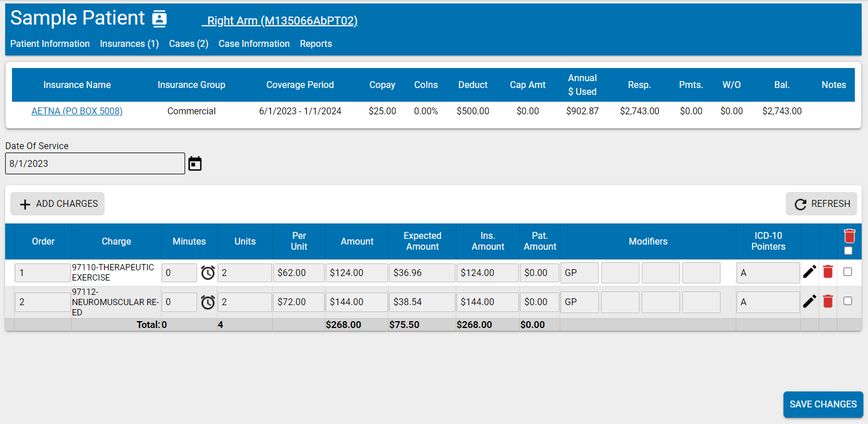Viewport: 868px width, 424px height.
Task: Edit the 97110 Therapeutic Exercise charge
Action: (809, 272)
